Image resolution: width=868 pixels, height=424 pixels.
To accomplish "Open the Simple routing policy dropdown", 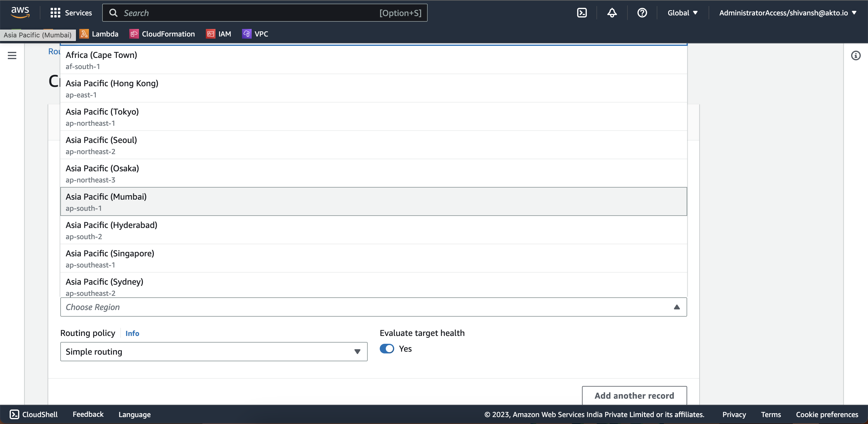I will [x=214, y=352].
